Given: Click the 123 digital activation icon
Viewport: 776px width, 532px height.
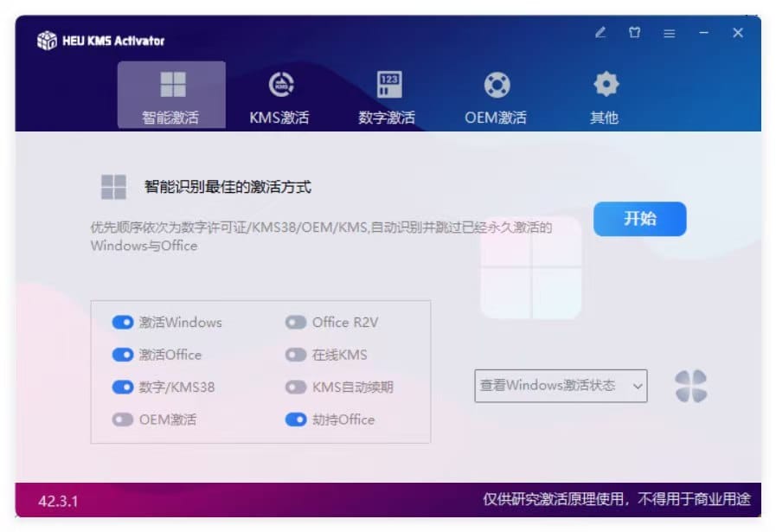Looking at the screenshot, I should click(x=389, y=84).
